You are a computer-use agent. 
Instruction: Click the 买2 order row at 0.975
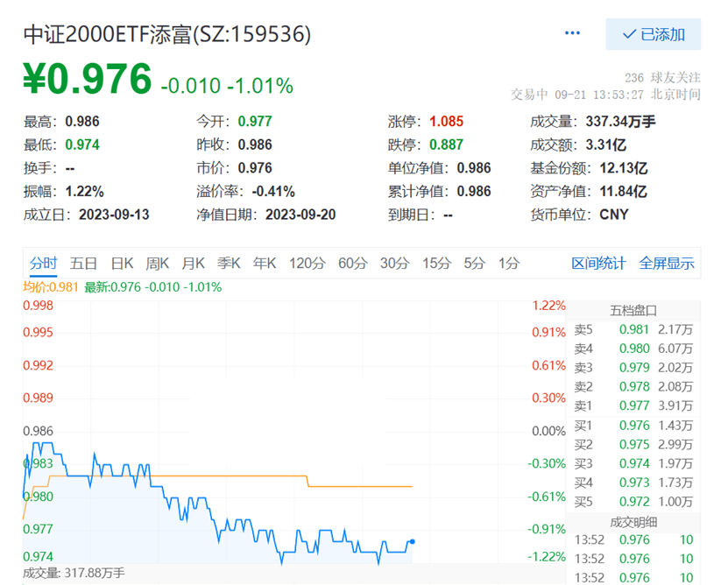pos(633,444)
